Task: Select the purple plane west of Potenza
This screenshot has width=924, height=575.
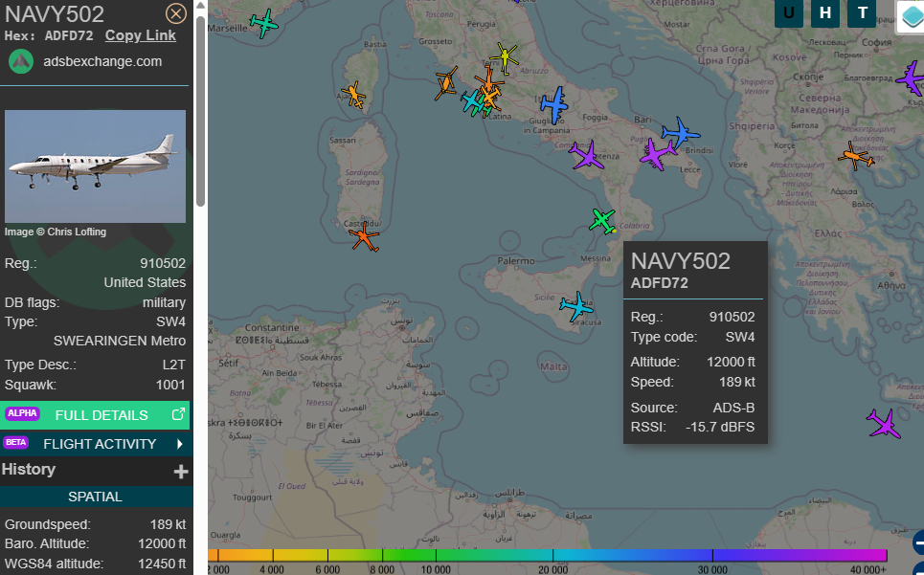Action: pyautogui.click(x=586, y=155)
